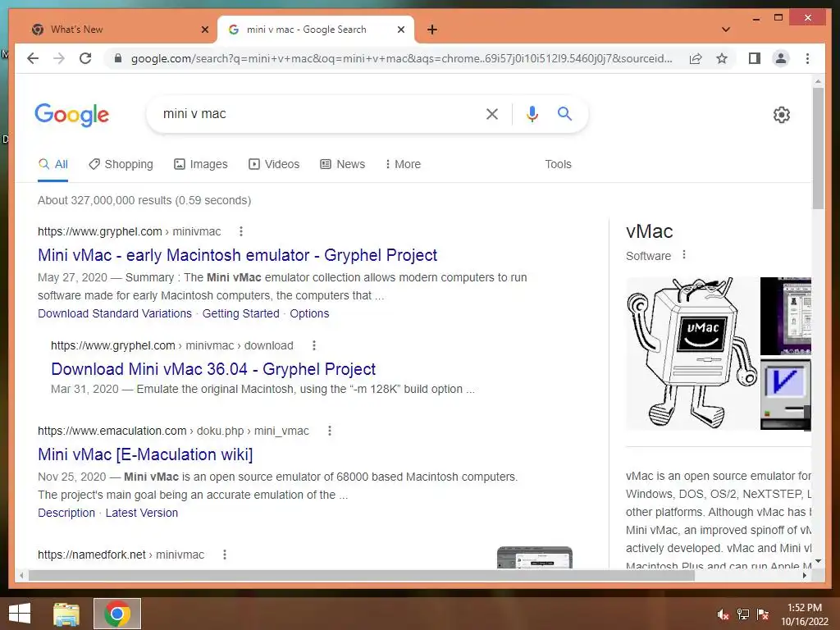Open the namedfork result thumbnail image
Viewport: 840px width, 630px height.
[535, 557]
